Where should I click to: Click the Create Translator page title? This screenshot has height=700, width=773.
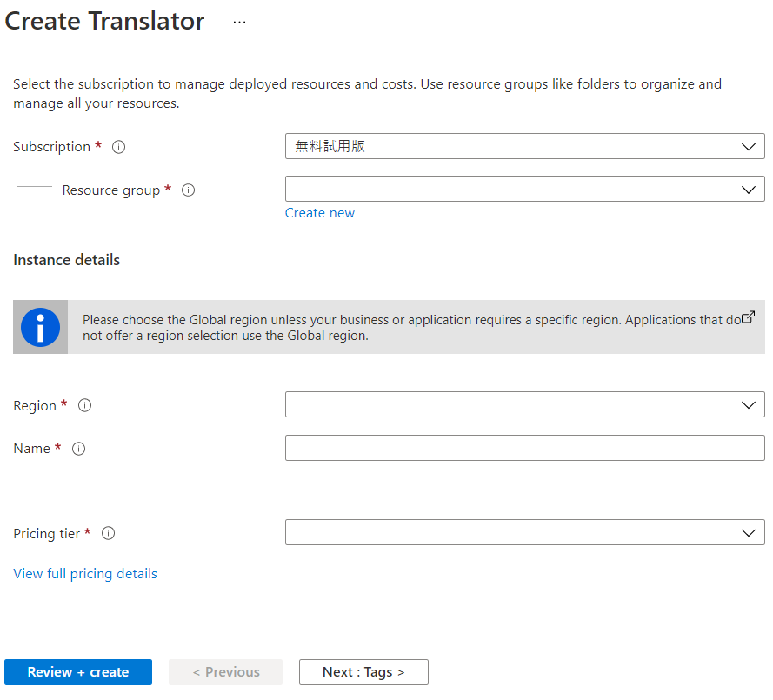tap(105, 22)
